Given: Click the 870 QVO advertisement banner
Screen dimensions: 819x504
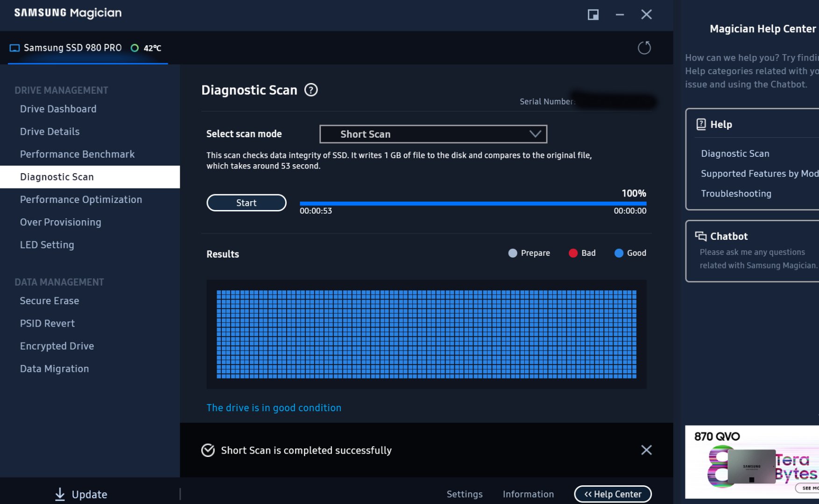Looking at the screenshot, I should click(x=752, y=462).
